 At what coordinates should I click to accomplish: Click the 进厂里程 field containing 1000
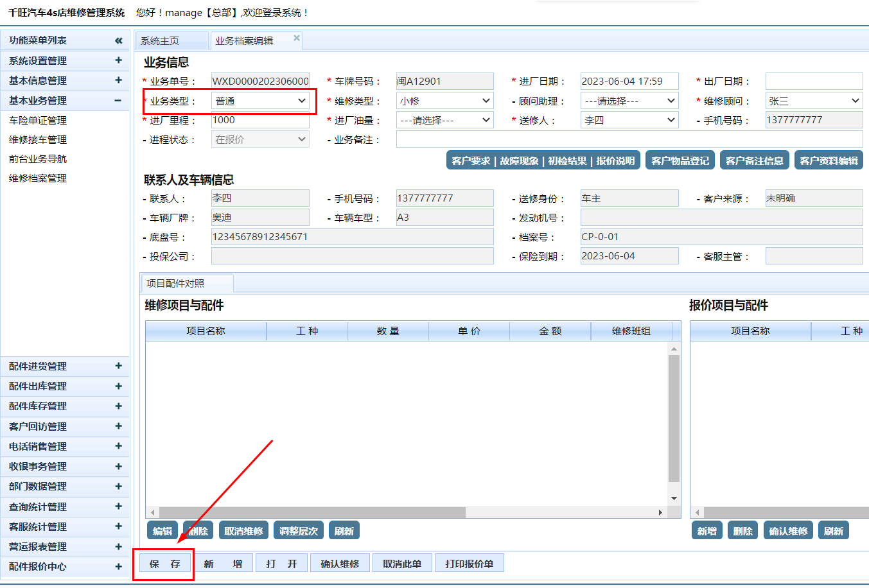pyautogui.click(x=260, y=120)
